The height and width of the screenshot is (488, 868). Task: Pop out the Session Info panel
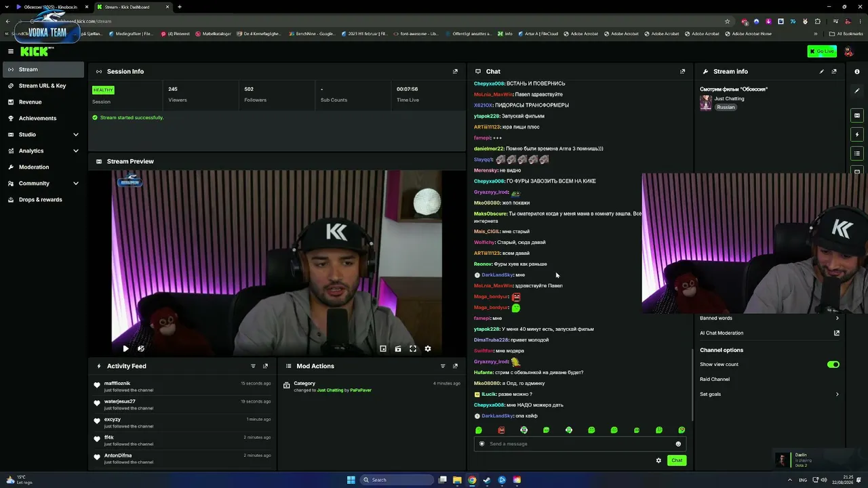coord(455,71)
